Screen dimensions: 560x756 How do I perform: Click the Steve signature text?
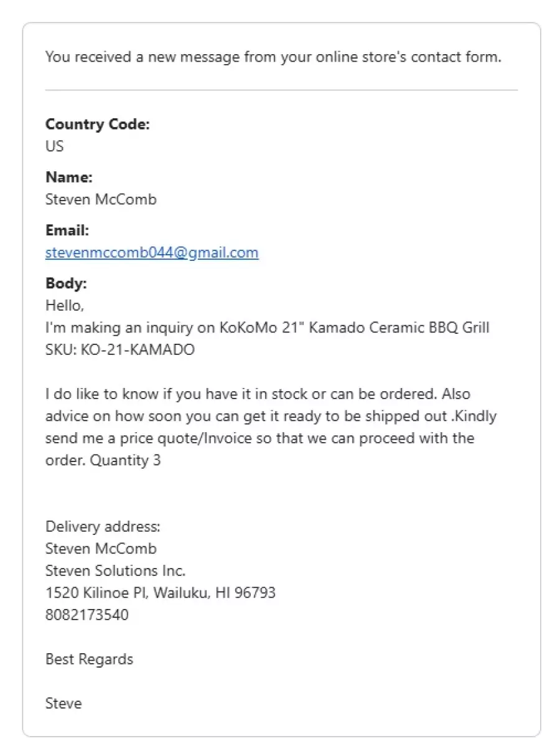point(63,704)
